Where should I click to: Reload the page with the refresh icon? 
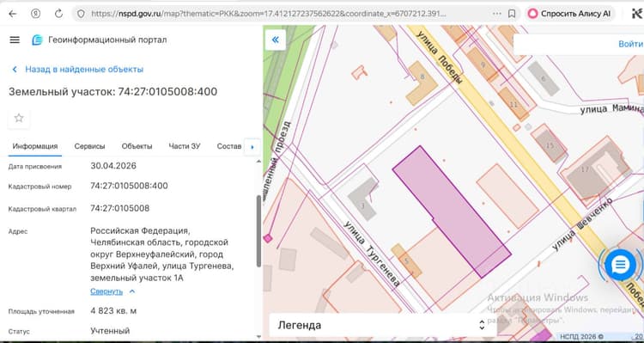click(58, 14)
